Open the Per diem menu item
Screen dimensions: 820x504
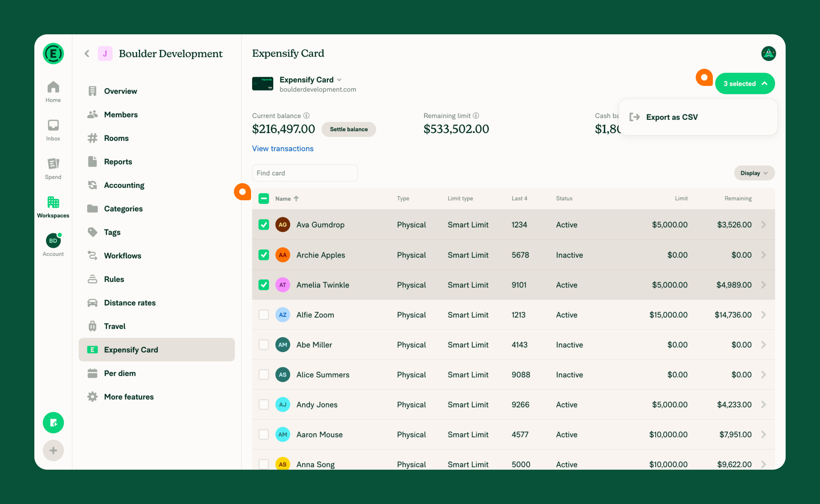coord(156,373)
